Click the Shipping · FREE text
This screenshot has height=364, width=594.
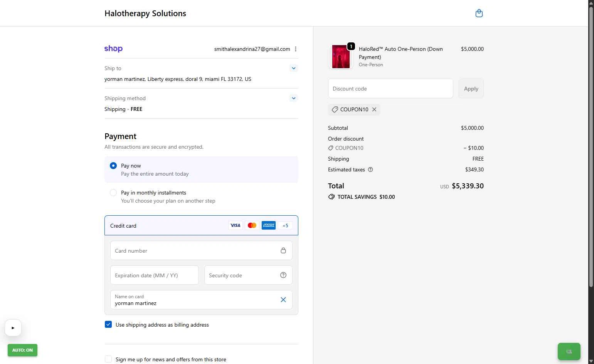click(x=123, y=109)
